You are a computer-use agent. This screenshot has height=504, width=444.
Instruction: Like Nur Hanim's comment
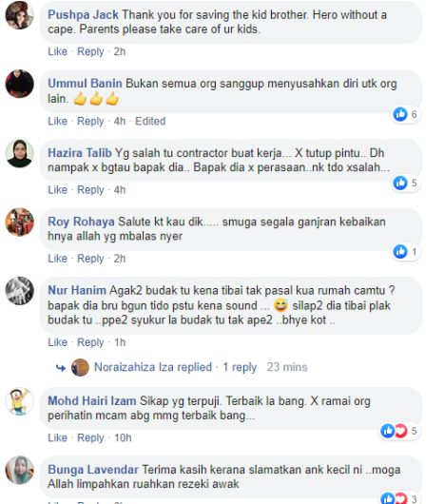click(x=57, y=342)
